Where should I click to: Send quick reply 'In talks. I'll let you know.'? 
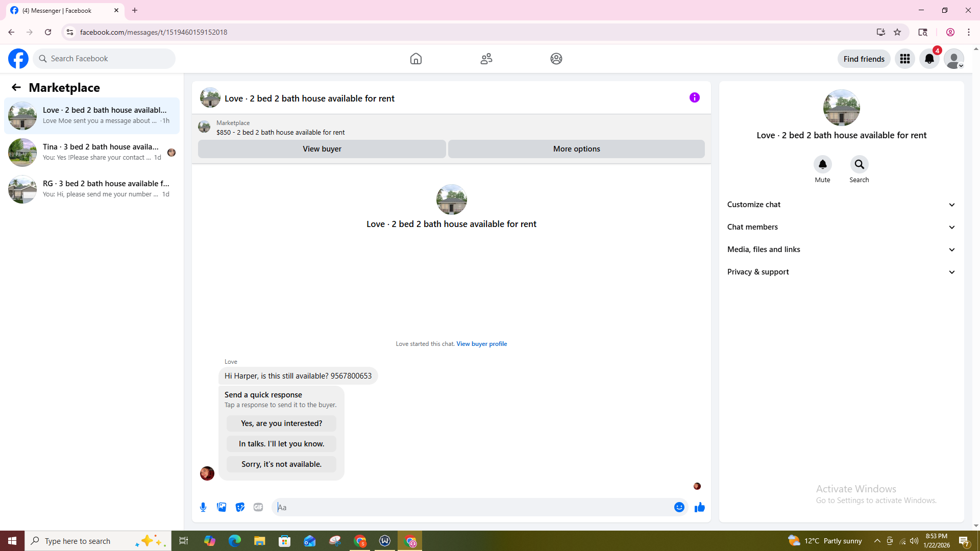[x=282, y=444]
